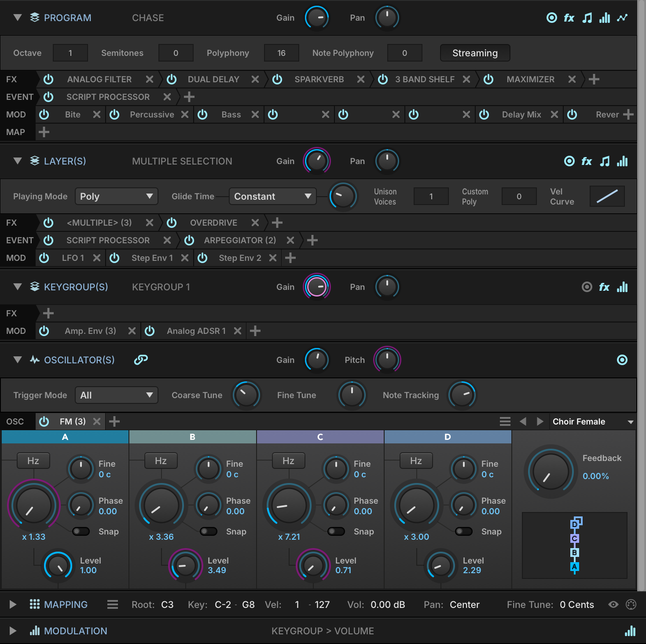Toggle the FM oscillator power

click(x=44, y=421)
